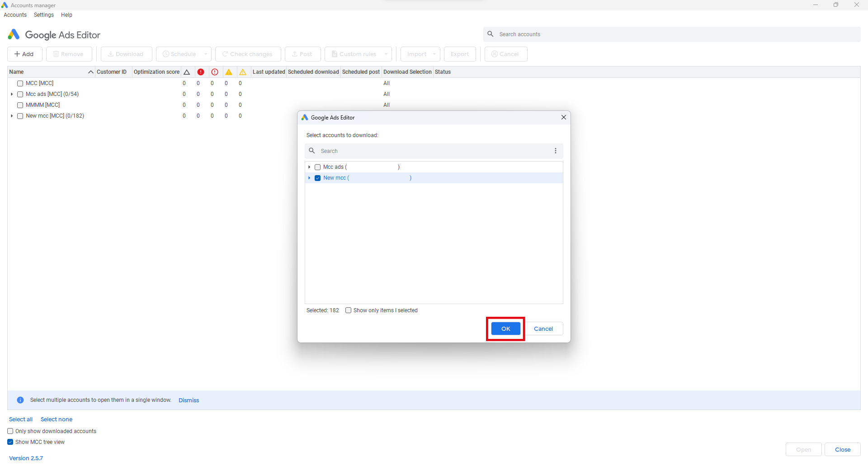Screen dimensions: 868x467
Task: Click the "Selected: 182" count text
Action: click(x=322, y=310)
